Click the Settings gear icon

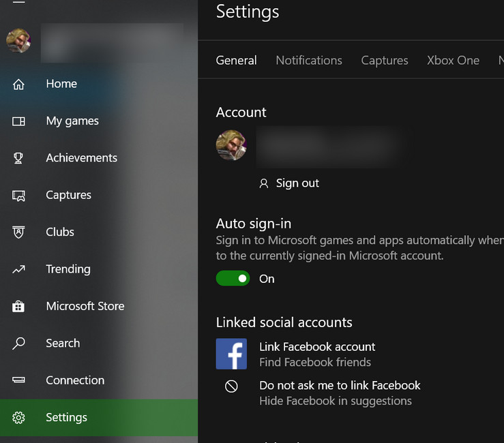coord(18,417)
